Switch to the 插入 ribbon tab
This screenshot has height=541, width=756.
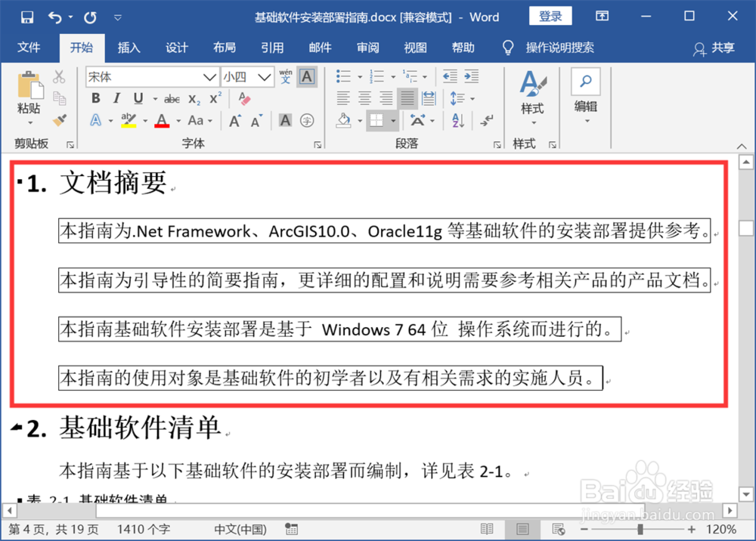click(x=129, y=48)
